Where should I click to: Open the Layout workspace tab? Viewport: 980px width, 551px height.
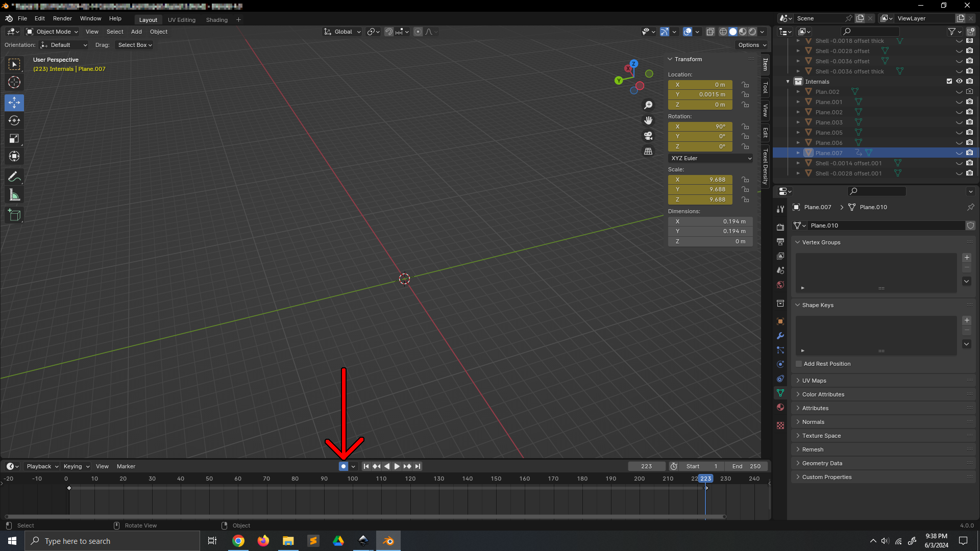click(148, 19)
